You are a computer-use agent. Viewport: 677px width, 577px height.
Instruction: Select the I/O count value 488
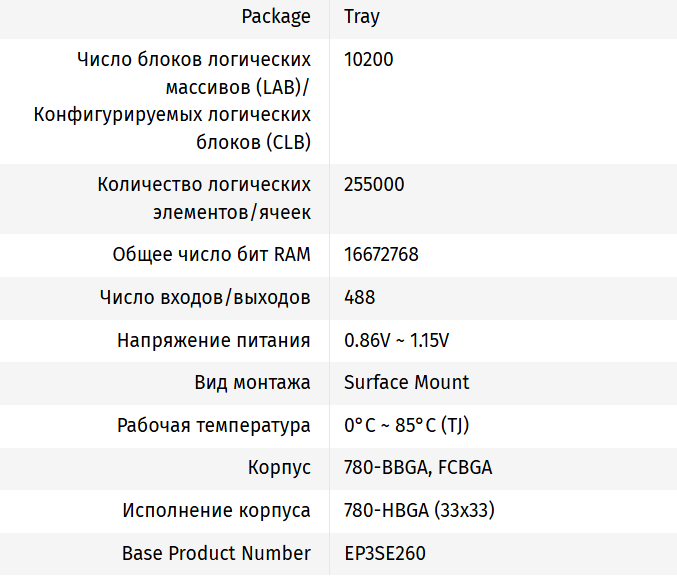click(x=360, y=298)
